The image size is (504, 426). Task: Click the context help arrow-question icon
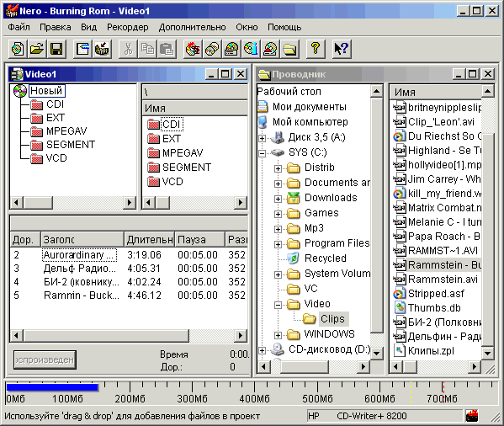pyautogui.click(x=342, y=49)
